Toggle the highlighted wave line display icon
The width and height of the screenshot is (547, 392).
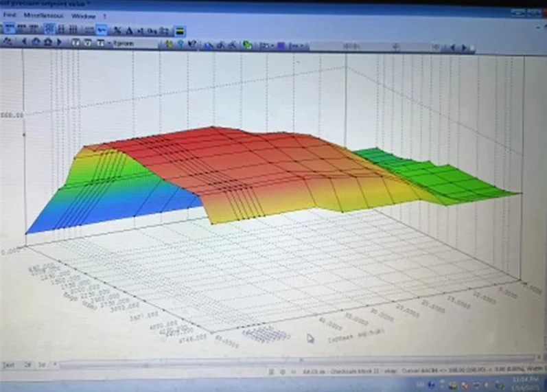pyautogui.click(x=102, y=30)
